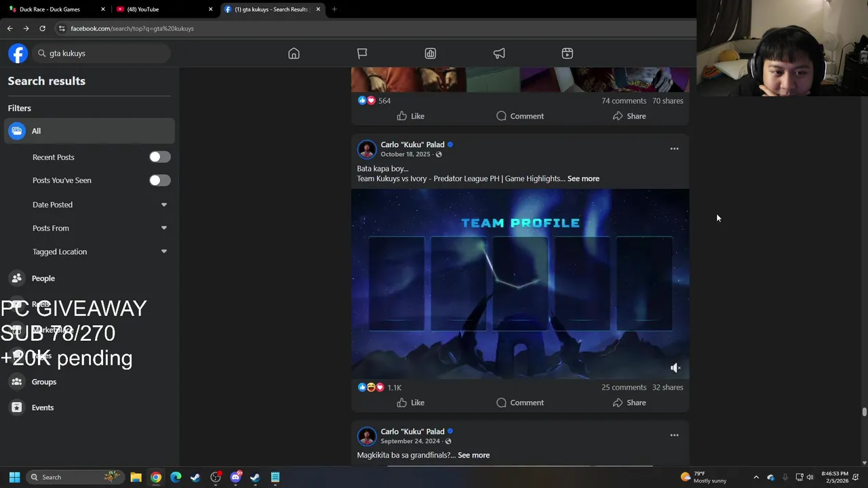Open the taskbar date and time panel
This screenshot has width=868, height=488.
(834, 477)
